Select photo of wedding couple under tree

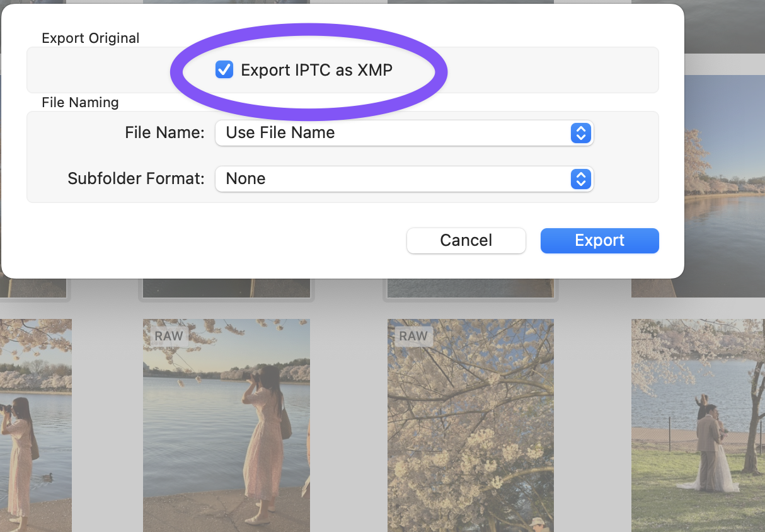click(698, 425)
